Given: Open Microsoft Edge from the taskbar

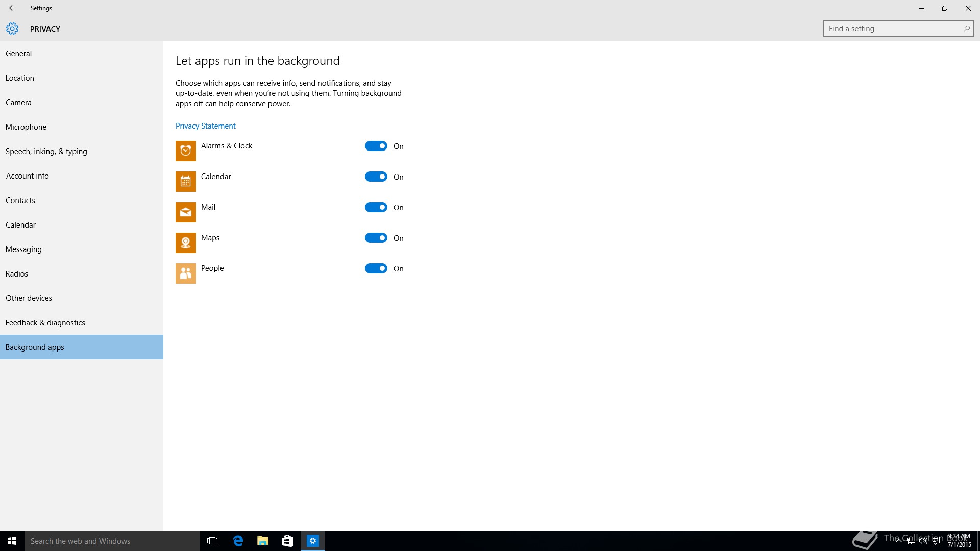Looking at the screenshot, I should pos(238,541).
